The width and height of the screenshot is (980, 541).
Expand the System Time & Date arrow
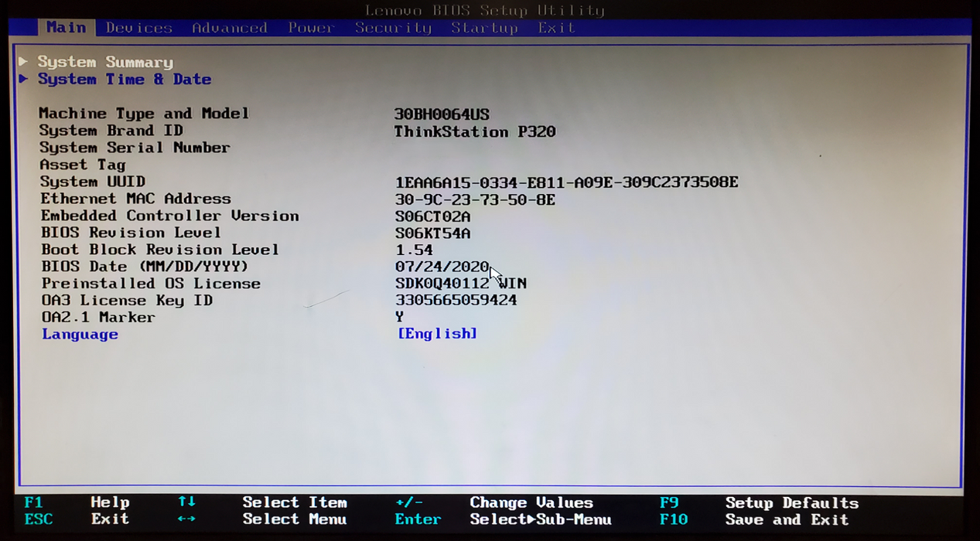23,78
